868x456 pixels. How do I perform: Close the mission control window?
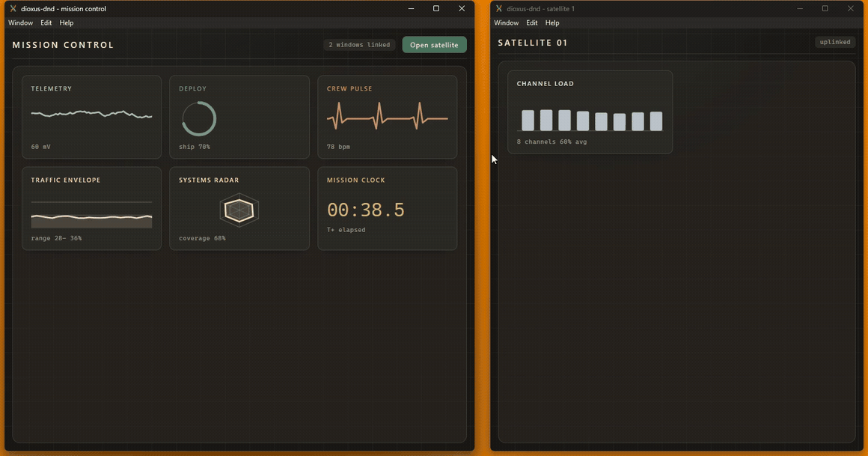pos(462,8)
